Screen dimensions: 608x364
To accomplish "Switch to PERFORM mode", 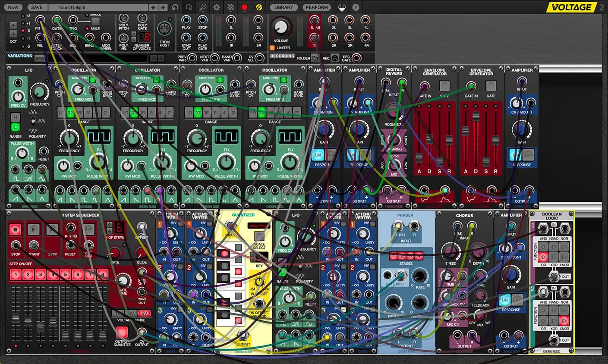I will pos(316,7).
